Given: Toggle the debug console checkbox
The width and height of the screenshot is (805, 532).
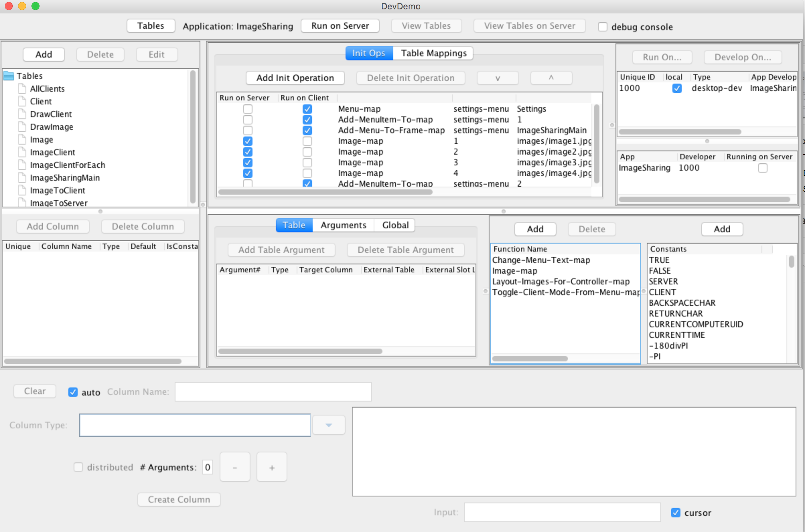Looking at the screenshot, I should pyautogui.click(x=603, y=27).
